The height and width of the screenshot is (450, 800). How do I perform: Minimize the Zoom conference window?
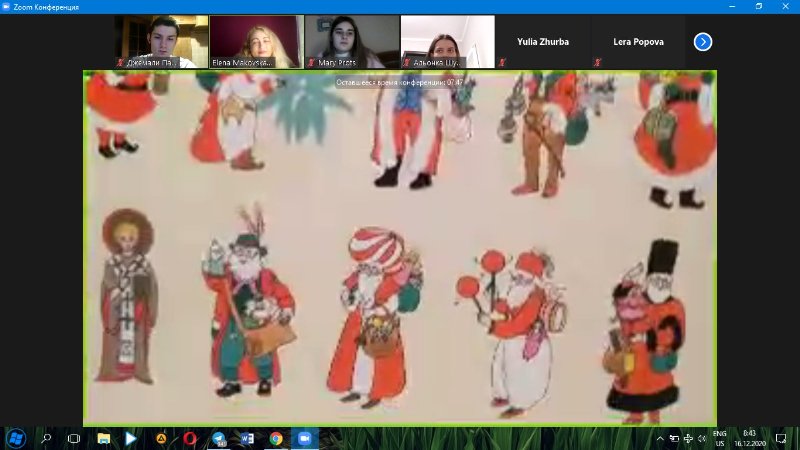732,6
